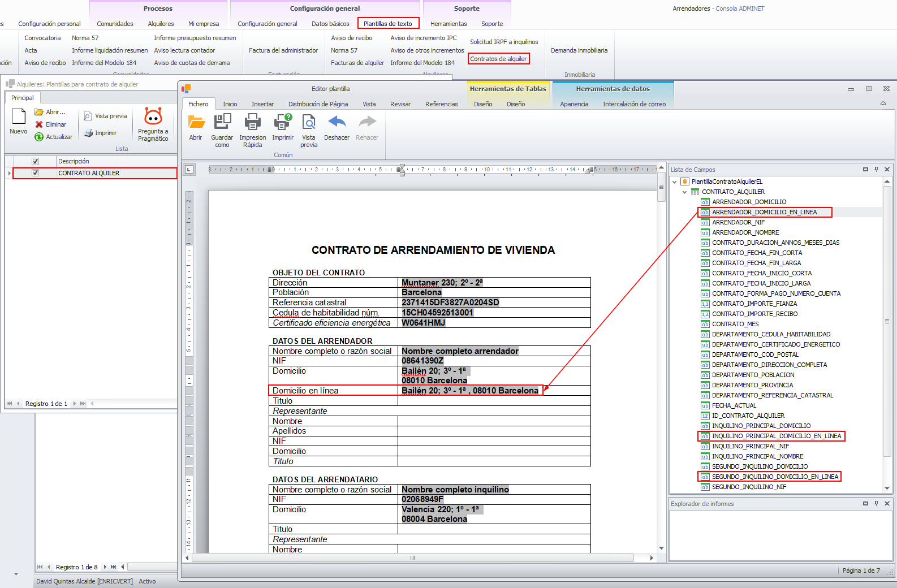Select ARRENDADOR_DOMICILIO_EN_LINEA field in the list
This screenshot has height=588, width=897.
click(x=764, y=212)
